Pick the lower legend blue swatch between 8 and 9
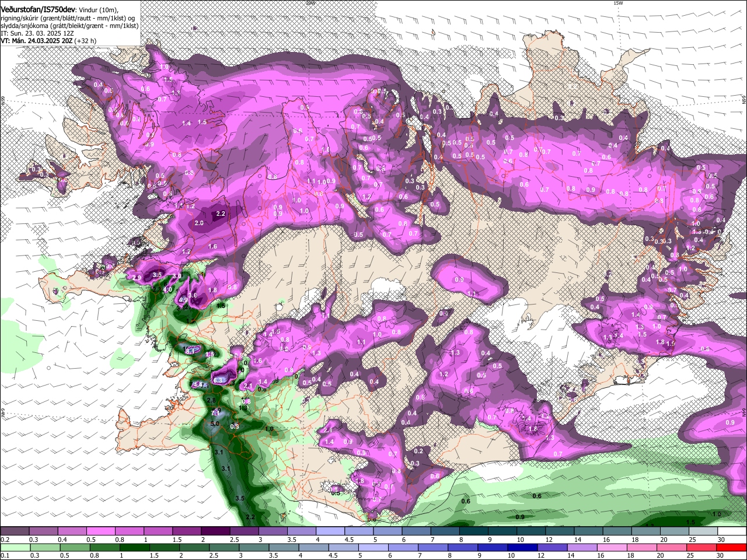The width and height of the screenshot is (747, 560). point(462,547)
